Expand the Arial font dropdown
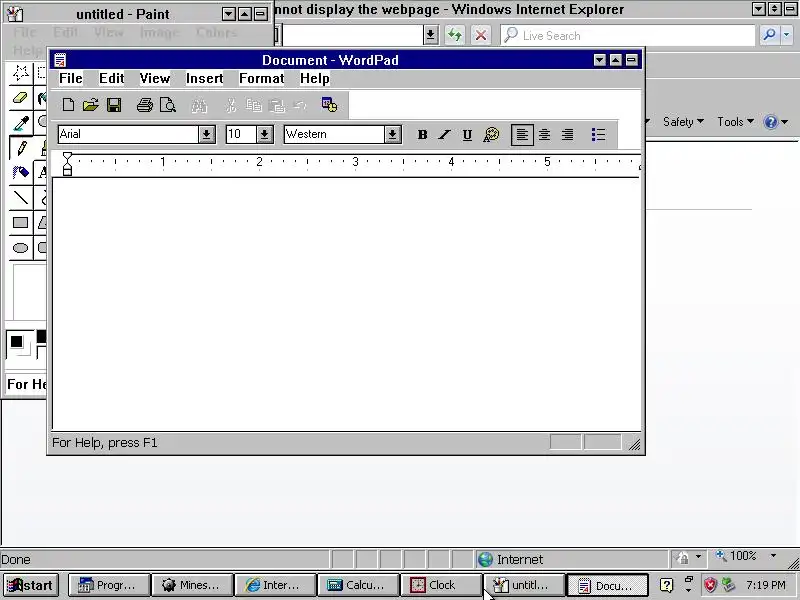800x600 pixels. coord(206,135)
